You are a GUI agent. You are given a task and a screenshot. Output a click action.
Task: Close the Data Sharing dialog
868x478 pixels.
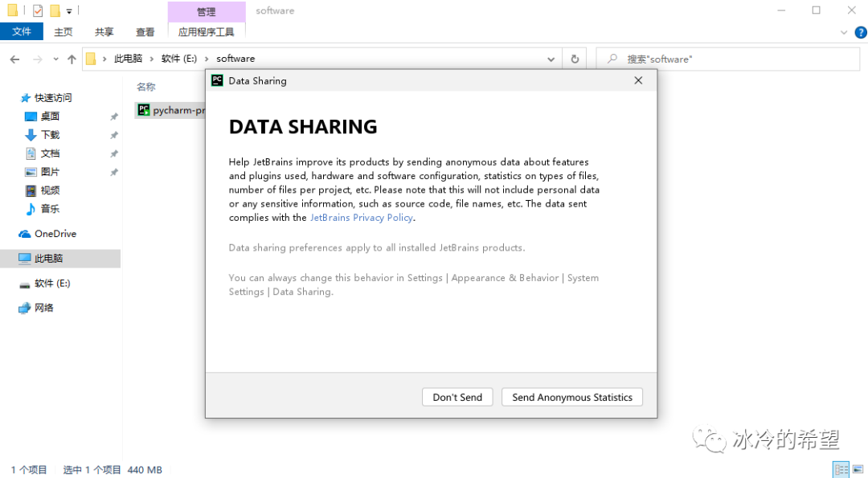638,80
